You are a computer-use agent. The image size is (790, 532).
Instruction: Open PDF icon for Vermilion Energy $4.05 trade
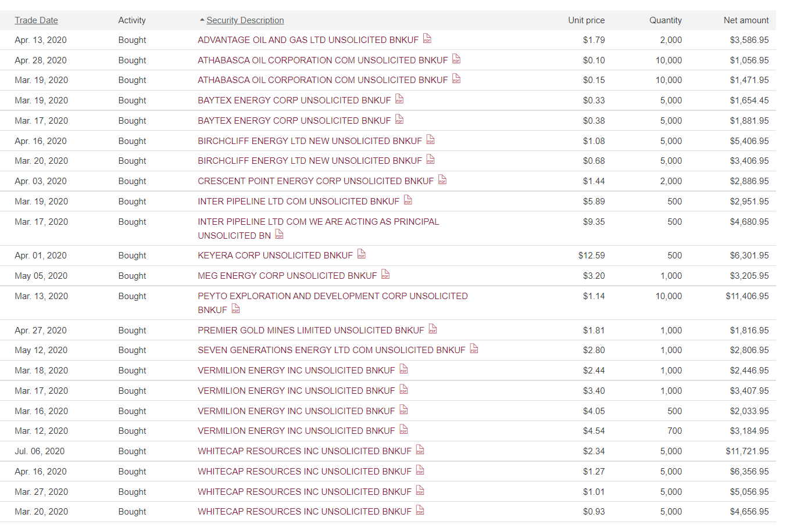pos(404,410)
